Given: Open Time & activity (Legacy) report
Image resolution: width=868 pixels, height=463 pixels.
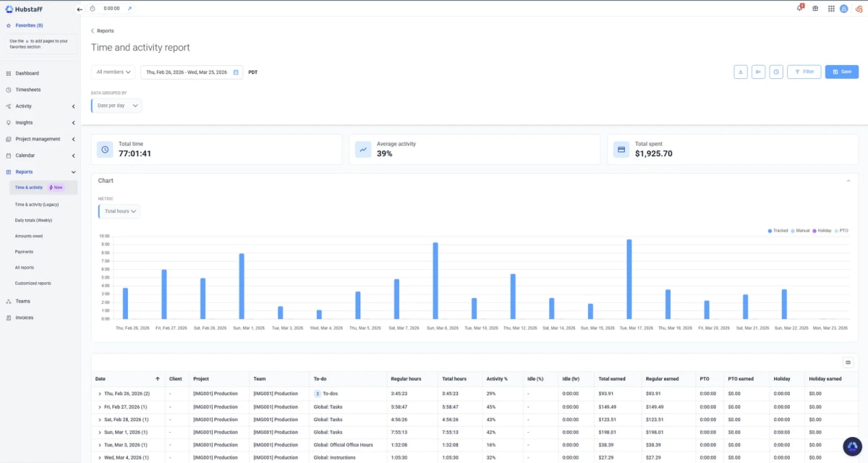Looking at the screenshot, I should [37, 204].
